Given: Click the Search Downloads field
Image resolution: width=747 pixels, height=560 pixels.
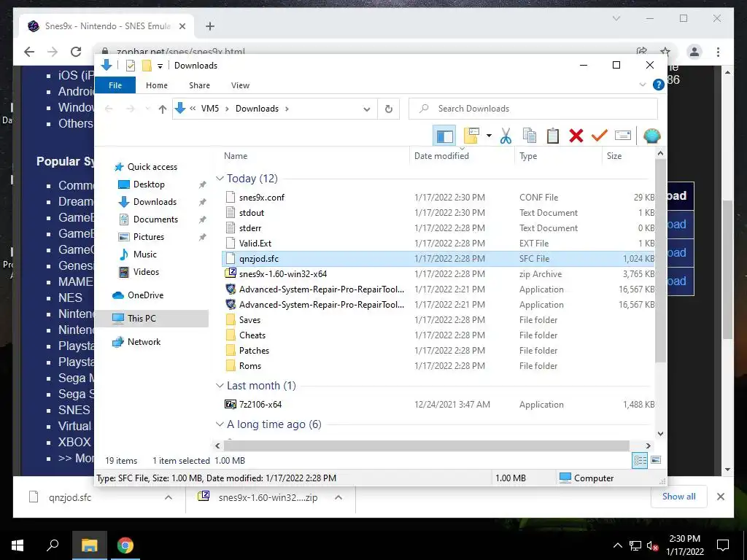Looking at the screenshot, I should pos(533,109).
